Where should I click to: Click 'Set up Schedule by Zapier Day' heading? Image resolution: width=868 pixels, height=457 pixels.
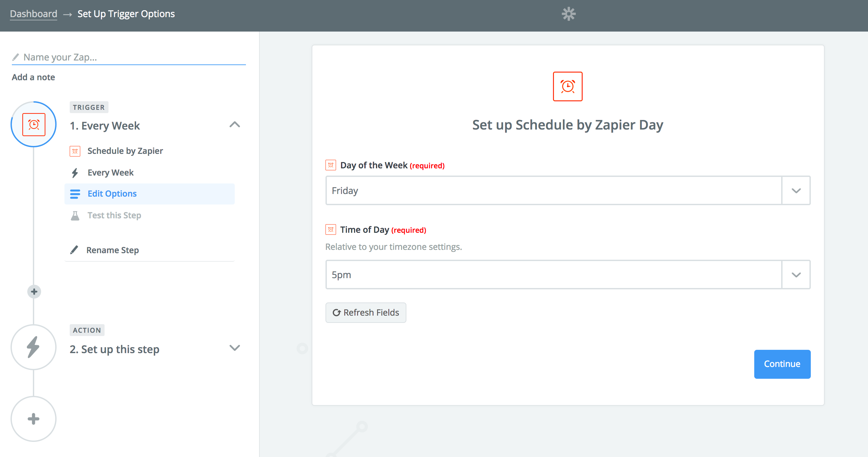567,125
